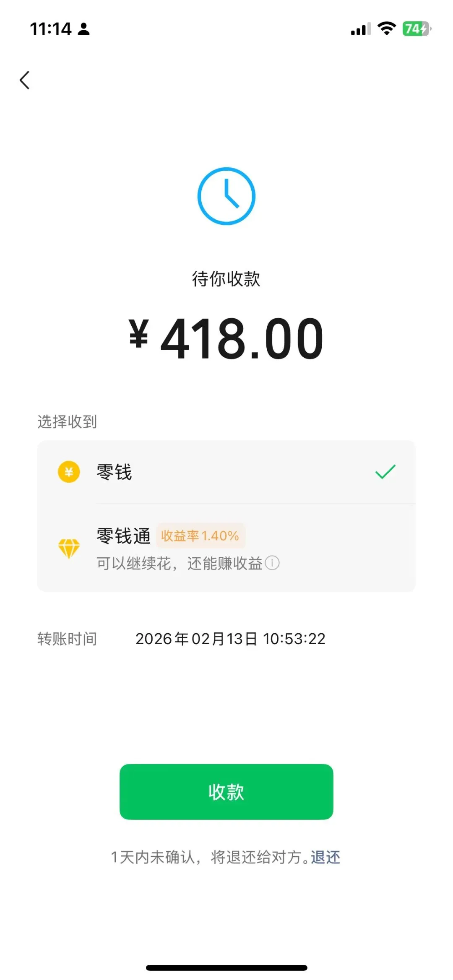Tap the person icon next to the time
The width and height of the screenshot is (453, 980).
83,29
